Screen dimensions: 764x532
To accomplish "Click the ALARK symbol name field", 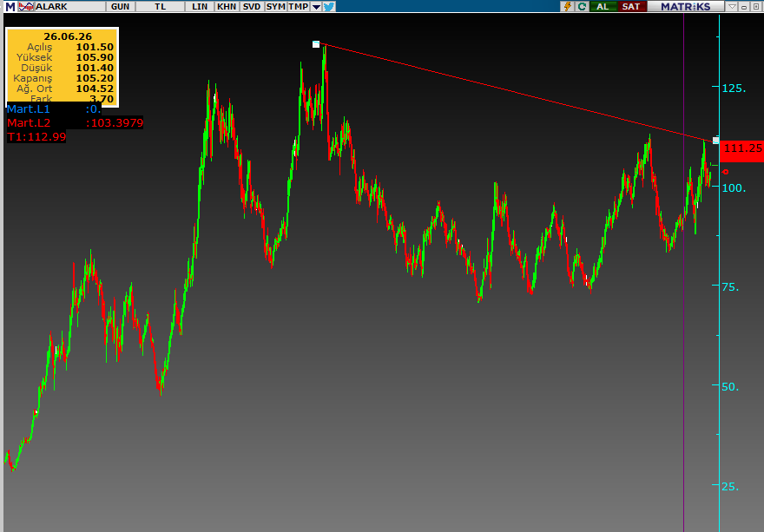I will pos(69,6).
